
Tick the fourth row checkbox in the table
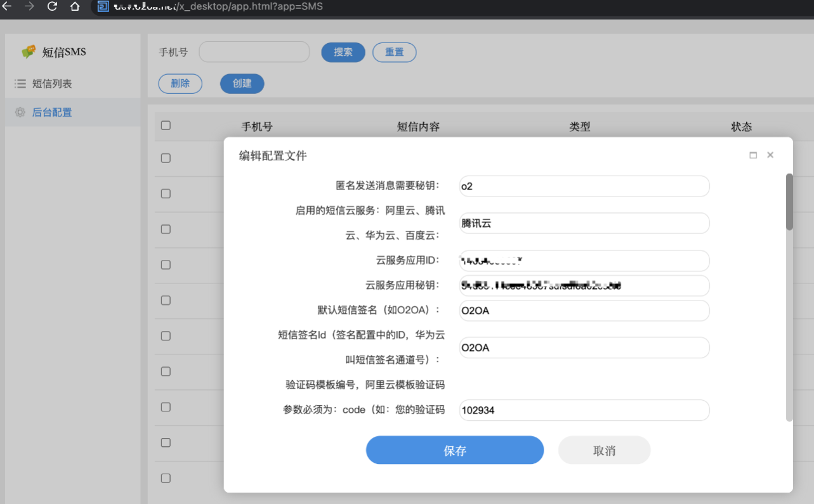[166, 264]
